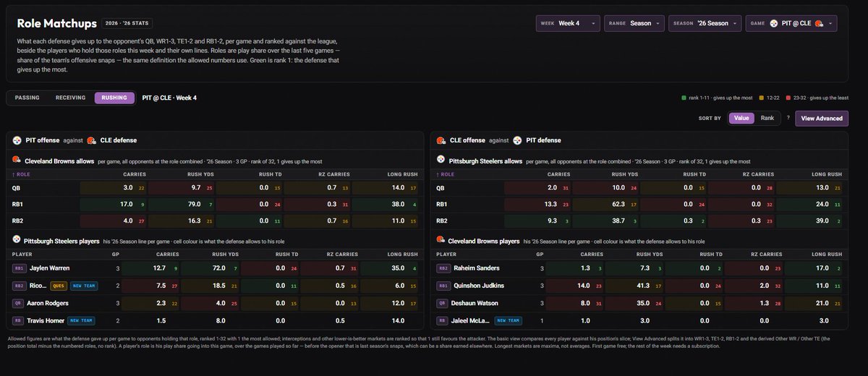Switch to the Passing tab
Screen dimensions: 868x376
point(27,98)
